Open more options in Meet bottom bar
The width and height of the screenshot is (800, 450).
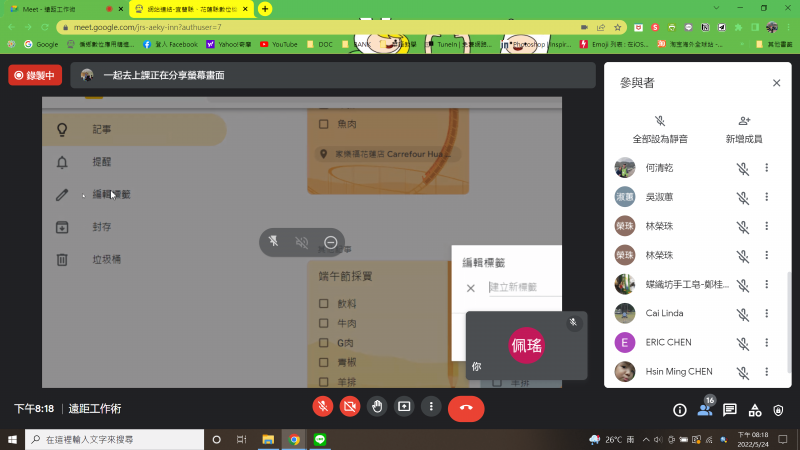[x=431, y=407]
